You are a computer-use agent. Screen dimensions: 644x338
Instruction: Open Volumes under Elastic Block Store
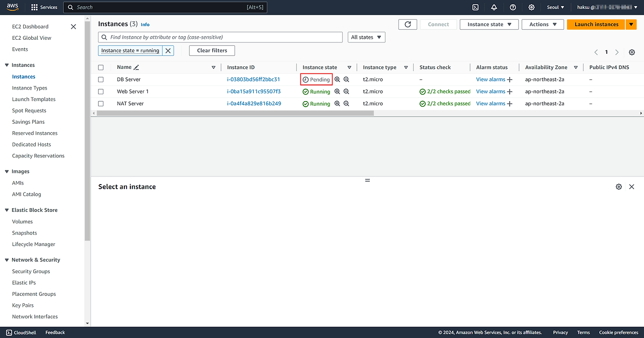[x=23, y=221]
